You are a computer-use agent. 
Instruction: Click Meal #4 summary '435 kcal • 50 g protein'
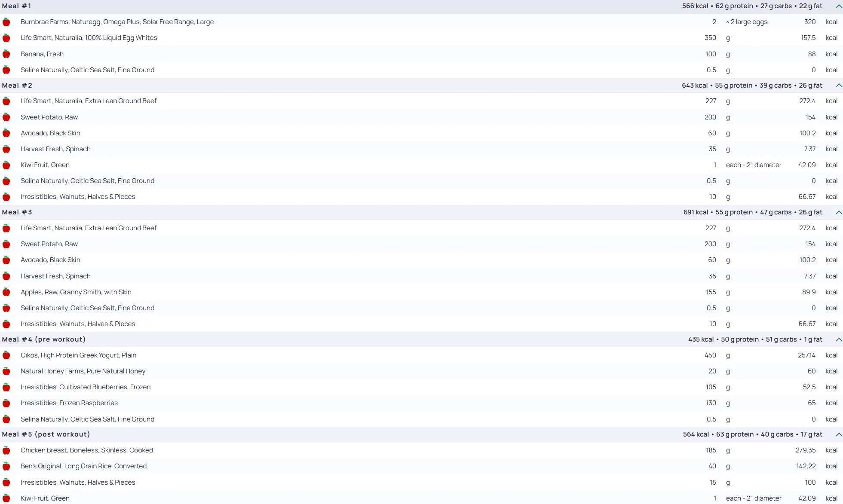tap(723, 339)
